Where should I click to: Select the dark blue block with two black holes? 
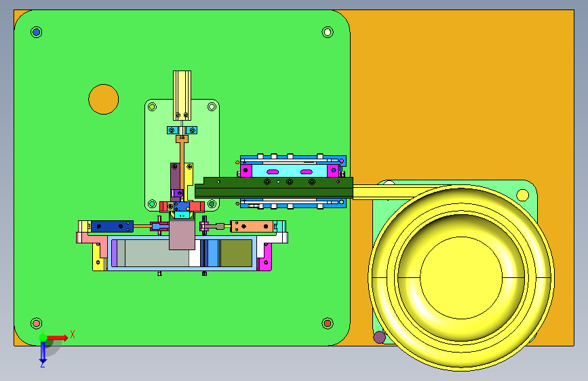click(x=112, y=226)
